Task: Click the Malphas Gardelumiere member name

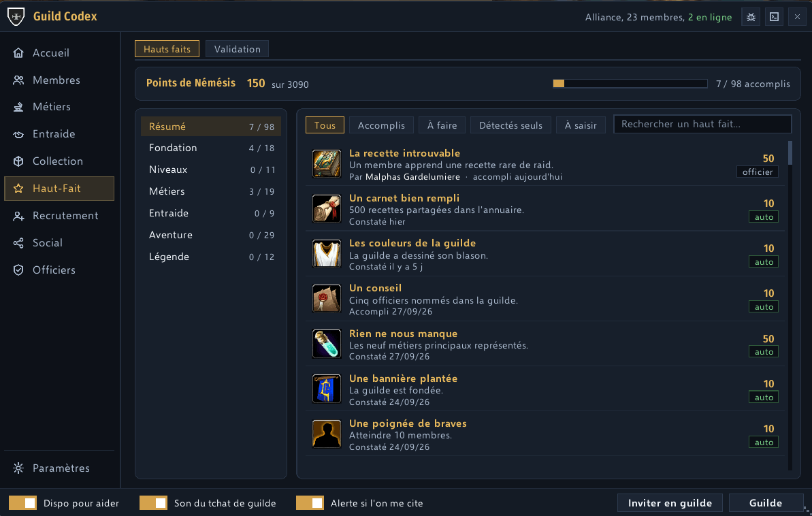Action: (412, 177)
